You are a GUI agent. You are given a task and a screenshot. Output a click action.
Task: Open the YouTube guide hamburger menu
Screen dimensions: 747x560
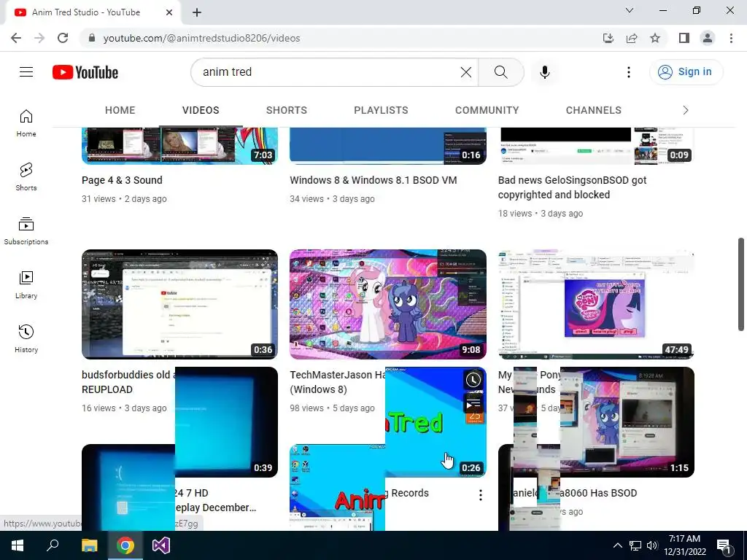coord(26,72)
